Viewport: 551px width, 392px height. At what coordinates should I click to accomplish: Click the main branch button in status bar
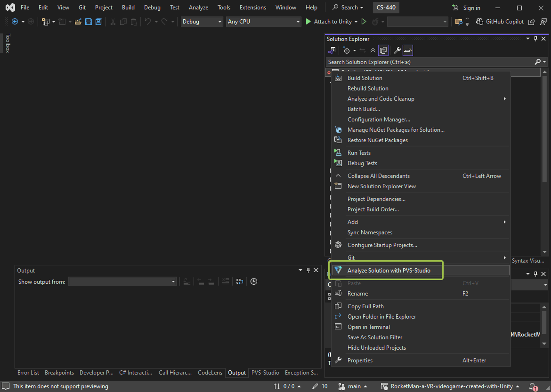click(x=353, y=386)
